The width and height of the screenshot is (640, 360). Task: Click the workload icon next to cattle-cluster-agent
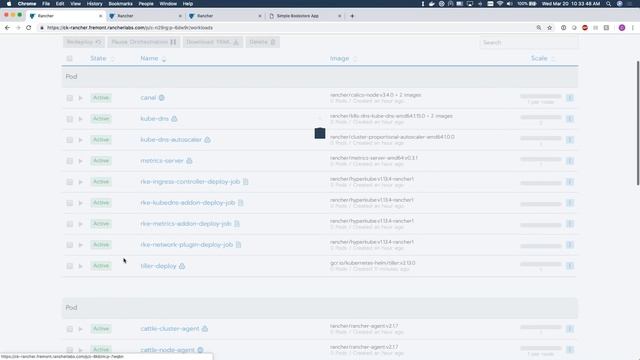205,329
